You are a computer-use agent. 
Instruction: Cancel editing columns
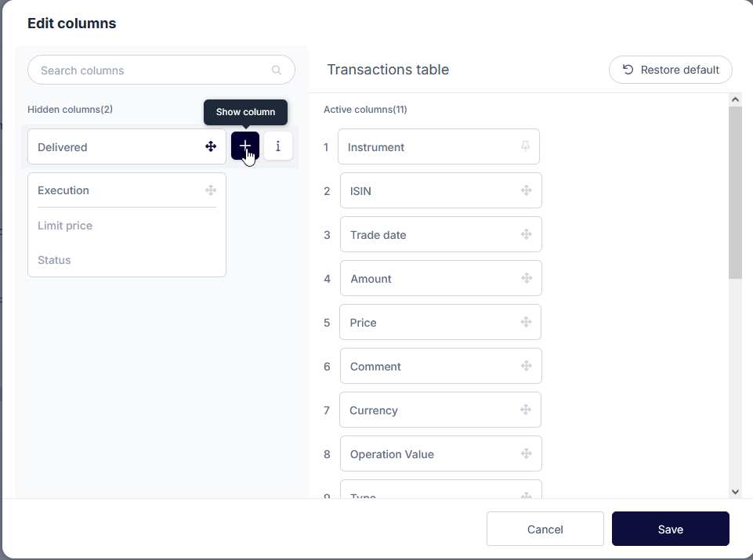coord(545,529)
